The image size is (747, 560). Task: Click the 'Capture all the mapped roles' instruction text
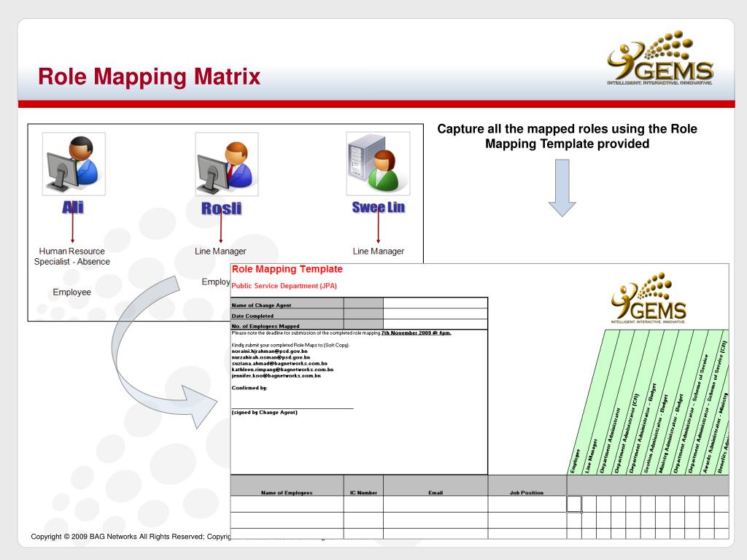(567, 136)
